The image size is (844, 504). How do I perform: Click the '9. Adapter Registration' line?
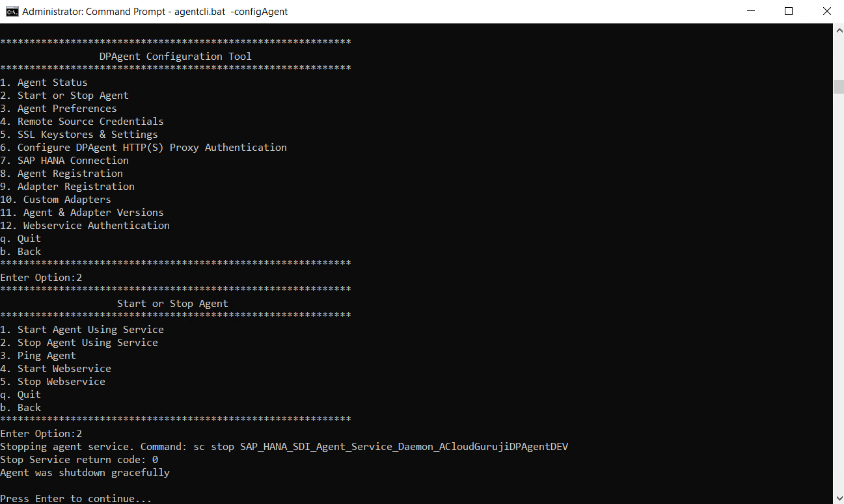pos(67,187)
